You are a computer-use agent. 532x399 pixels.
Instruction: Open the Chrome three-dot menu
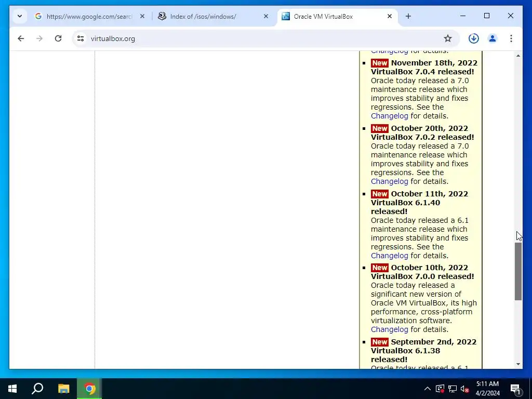point(511,38)
